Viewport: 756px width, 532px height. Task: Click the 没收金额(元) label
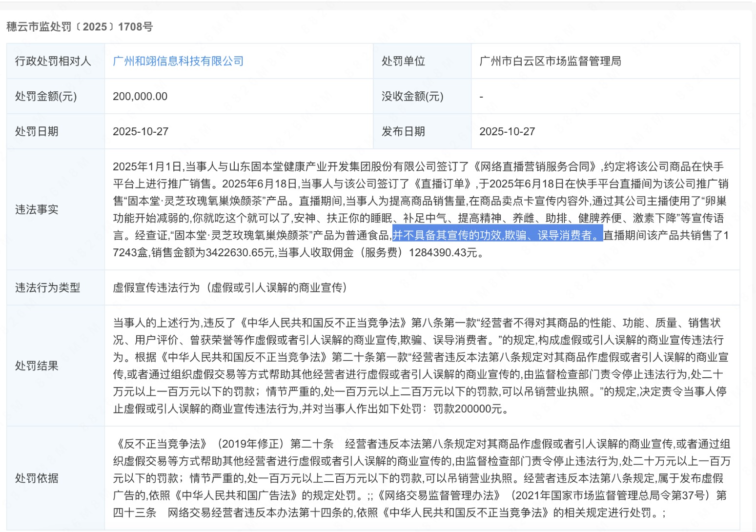(412, 96)
